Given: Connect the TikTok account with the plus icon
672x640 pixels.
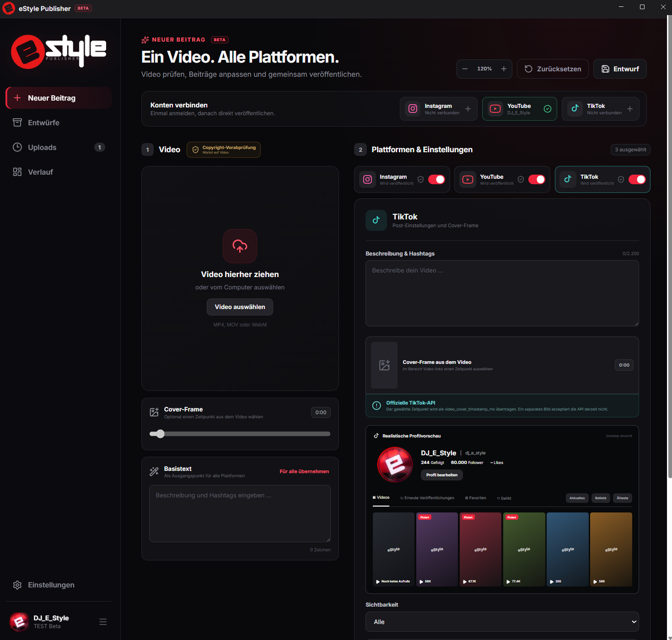Looking at the screenshot, I should [630, 109].
